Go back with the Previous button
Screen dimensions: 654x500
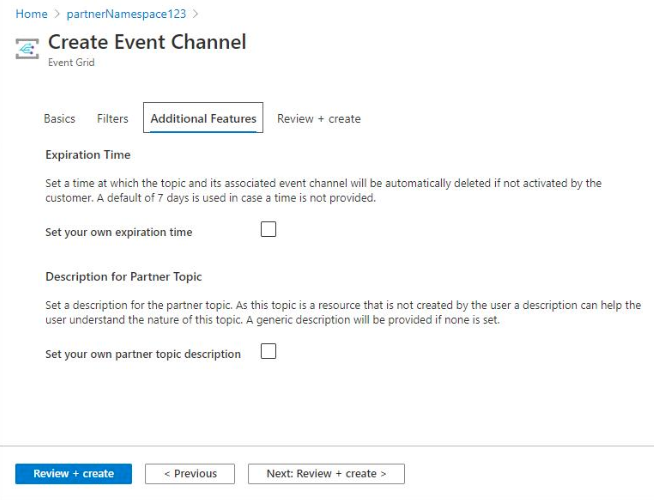(x=190, y=474)
